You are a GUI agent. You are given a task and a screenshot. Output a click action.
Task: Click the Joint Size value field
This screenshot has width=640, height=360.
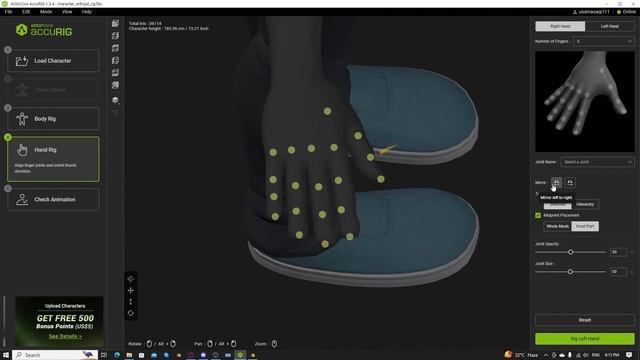[x=618, y=272]
